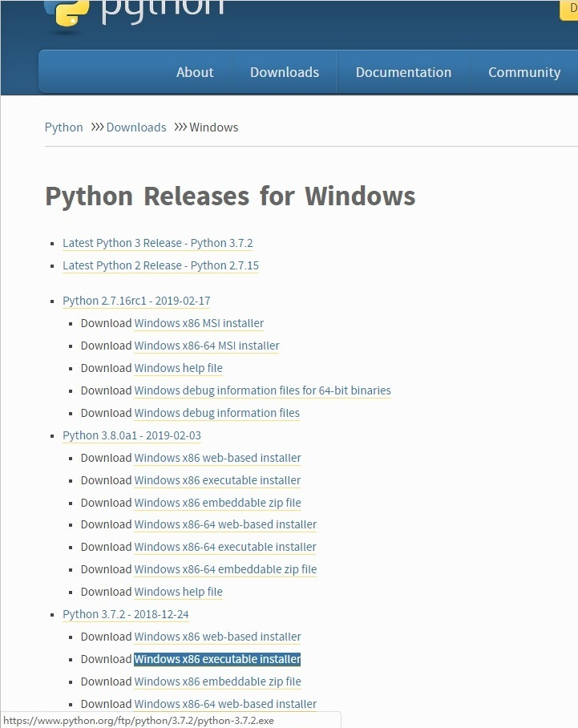Download 3.8.0a1 Windows x86 web-based installer
The height and width of the screenshot is (728, 578).
(x=218, y=458)
